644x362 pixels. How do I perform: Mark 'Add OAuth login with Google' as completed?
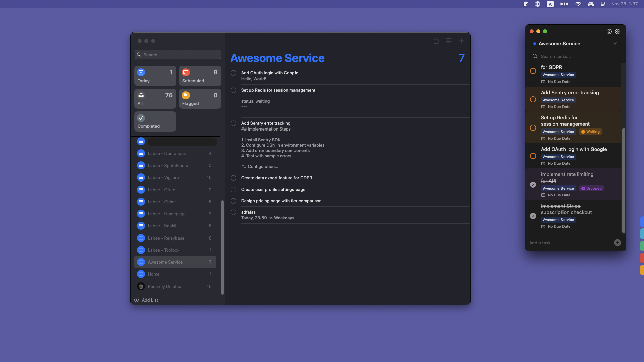coord(233,73)
